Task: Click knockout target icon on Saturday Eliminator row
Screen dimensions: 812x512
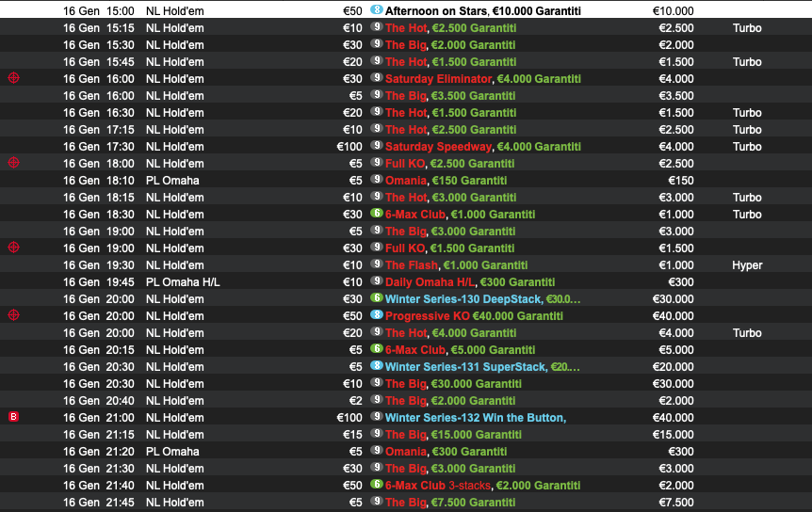Action: [14, 78]
